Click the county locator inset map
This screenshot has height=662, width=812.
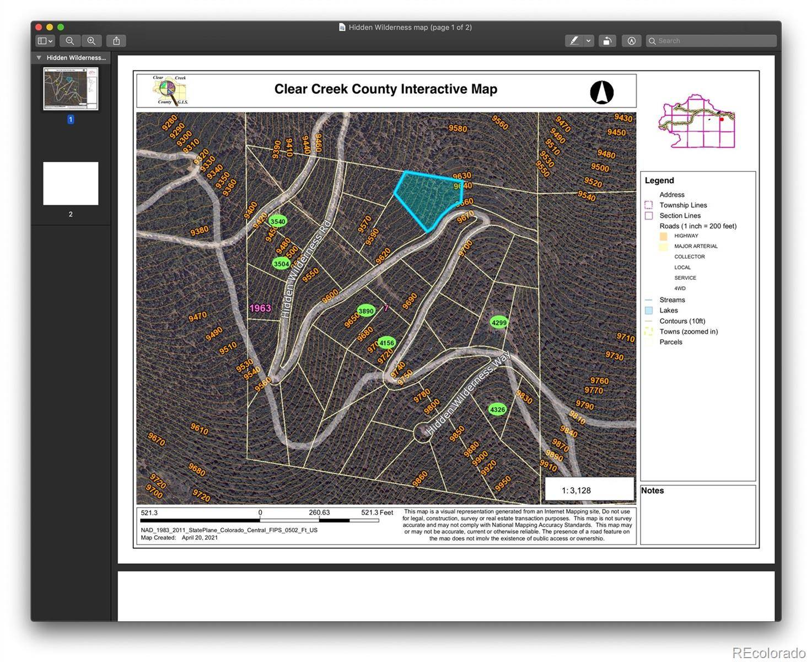(697, 121)
